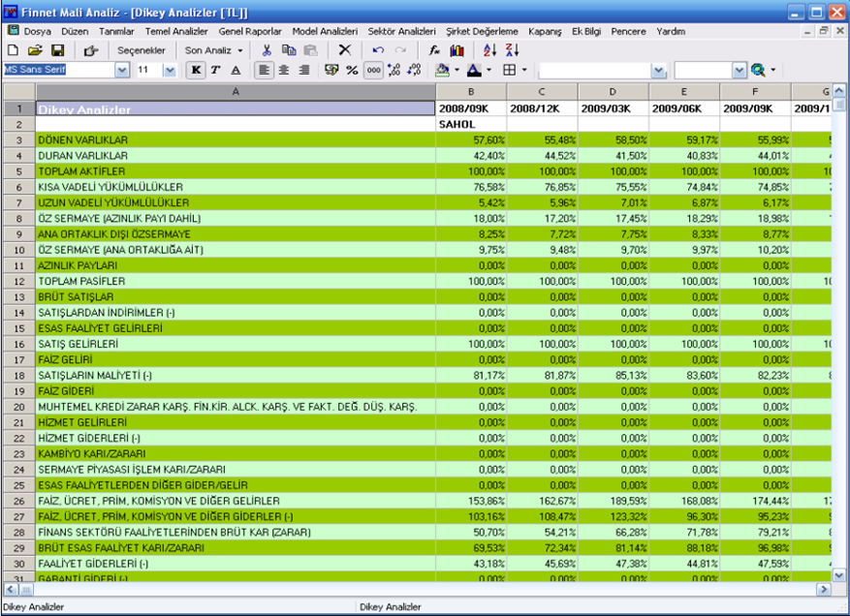Click the 2009/03K column heading cell

click(614, 108)
